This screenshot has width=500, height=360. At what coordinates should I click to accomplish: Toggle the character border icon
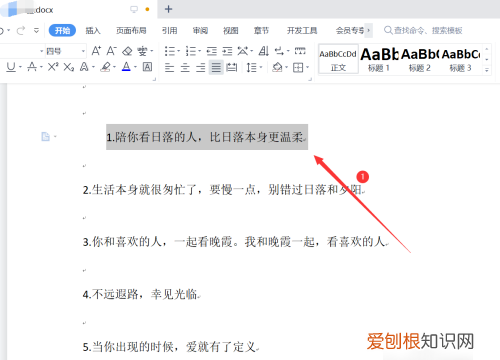[147, 67]
